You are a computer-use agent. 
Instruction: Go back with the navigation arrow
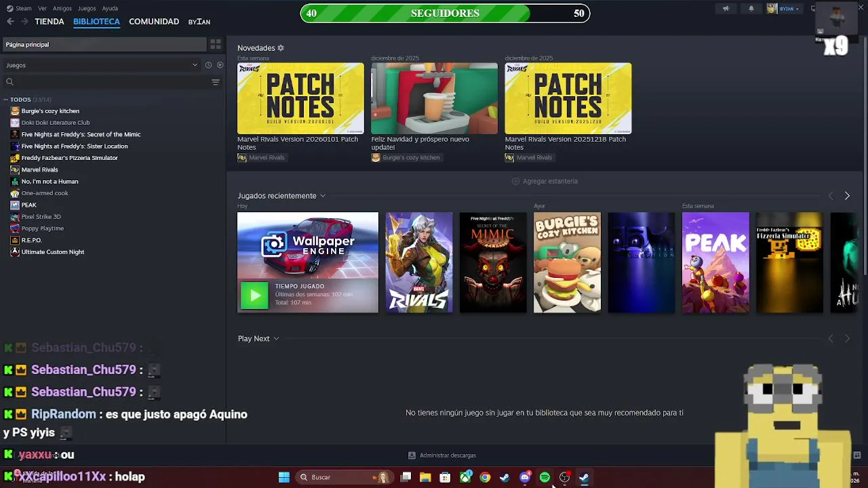(x=10, y=22)
